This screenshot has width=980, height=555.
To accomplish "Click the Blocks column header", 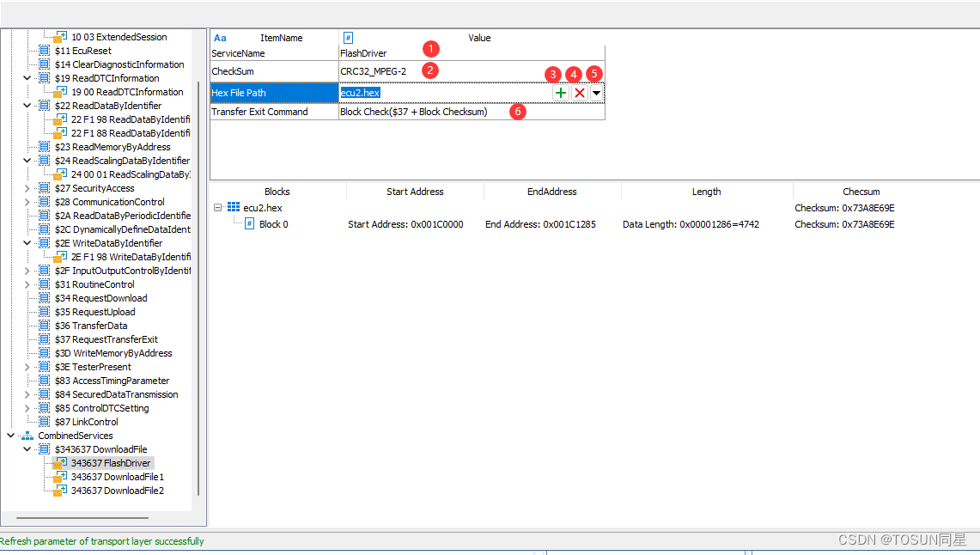I will [277, 192].
